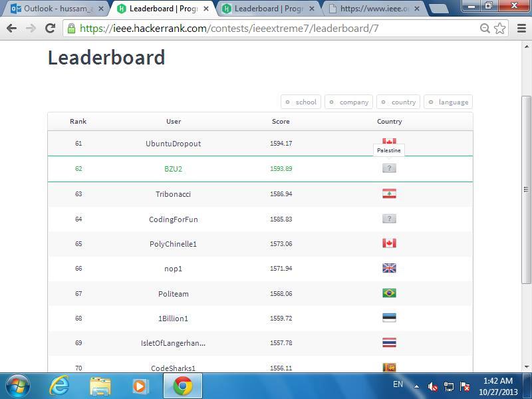Click the Brazil flag for Politeam
Viewport: 532px width, 399px height.
[389, 293]
